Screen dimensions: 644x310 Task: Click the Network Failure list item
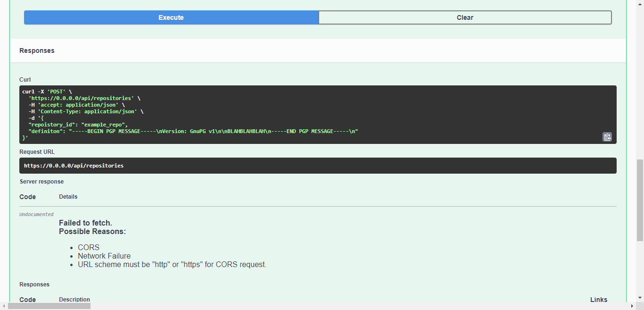tap(104, 255)
